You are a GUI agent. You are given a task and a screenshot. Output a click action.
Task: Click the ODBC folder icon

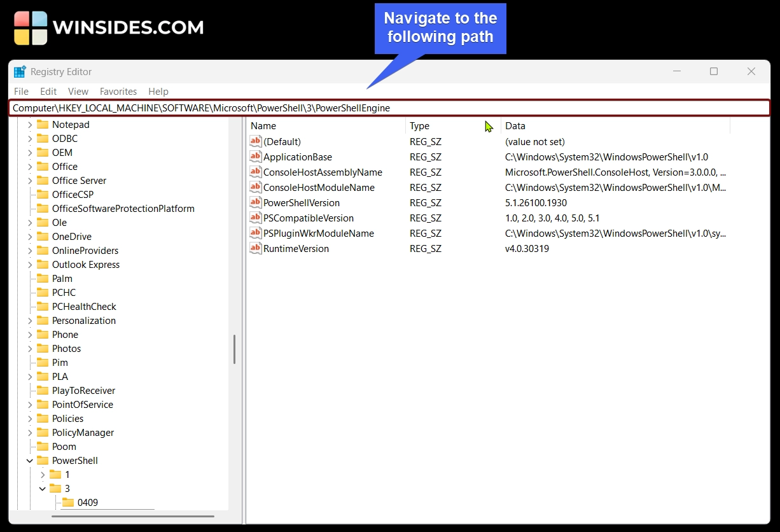click(x=43, y=138)
